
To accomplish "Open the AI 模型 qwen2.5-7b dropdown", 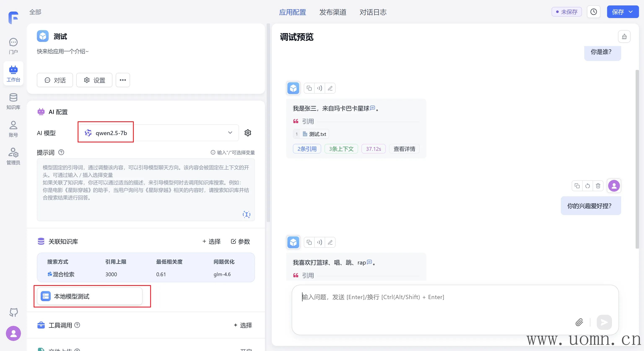I will click(x=159, y=133).
